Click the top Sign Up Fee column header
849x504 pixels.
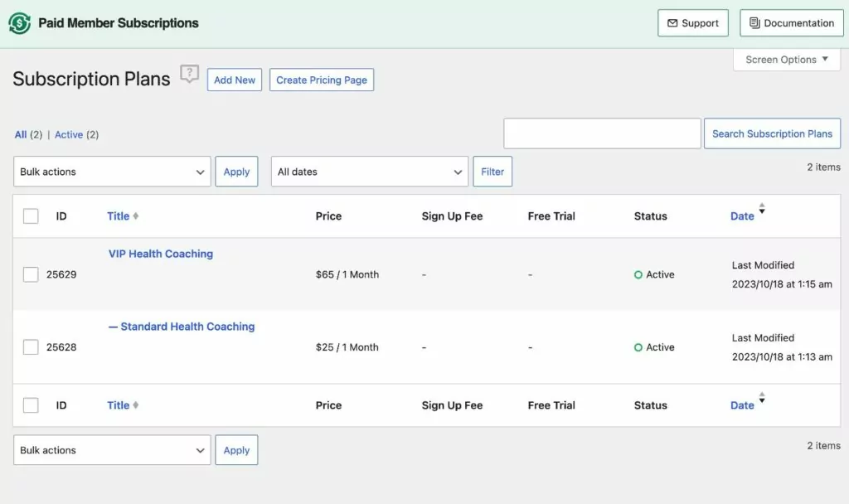(452, 216)
